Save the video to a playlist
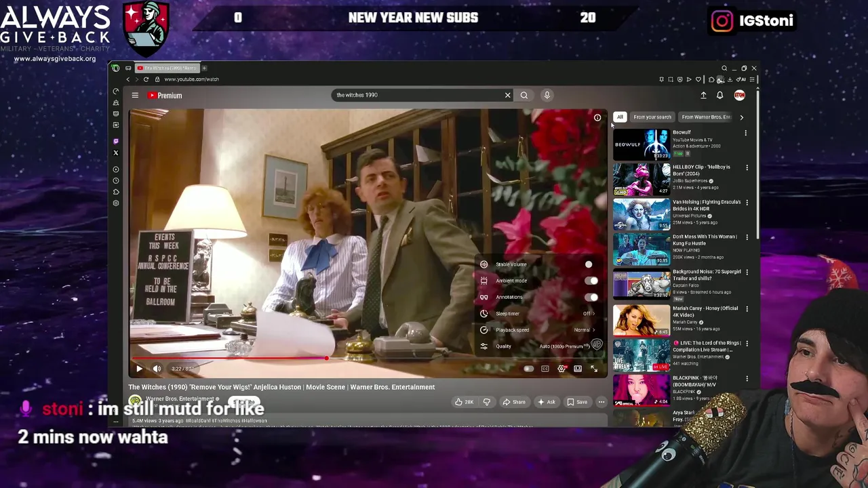Screen dimensions: 868x488 click(x=577, y=402)
